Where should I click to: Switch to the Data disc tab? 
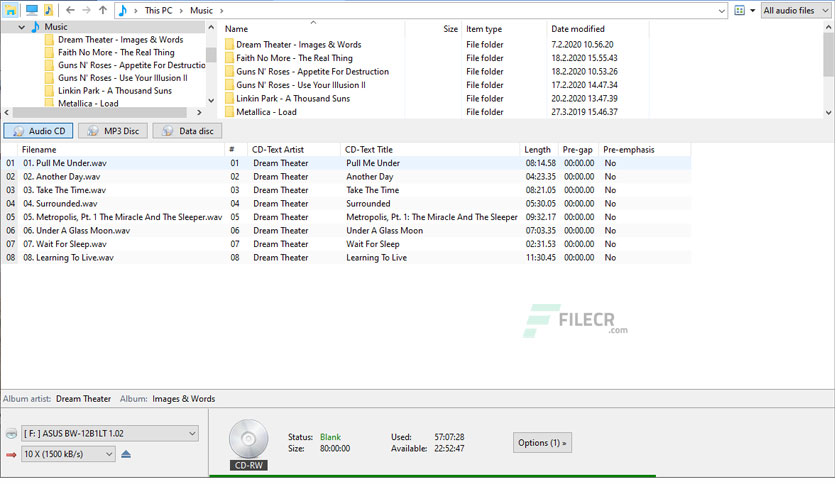click(x=187, y=131)
